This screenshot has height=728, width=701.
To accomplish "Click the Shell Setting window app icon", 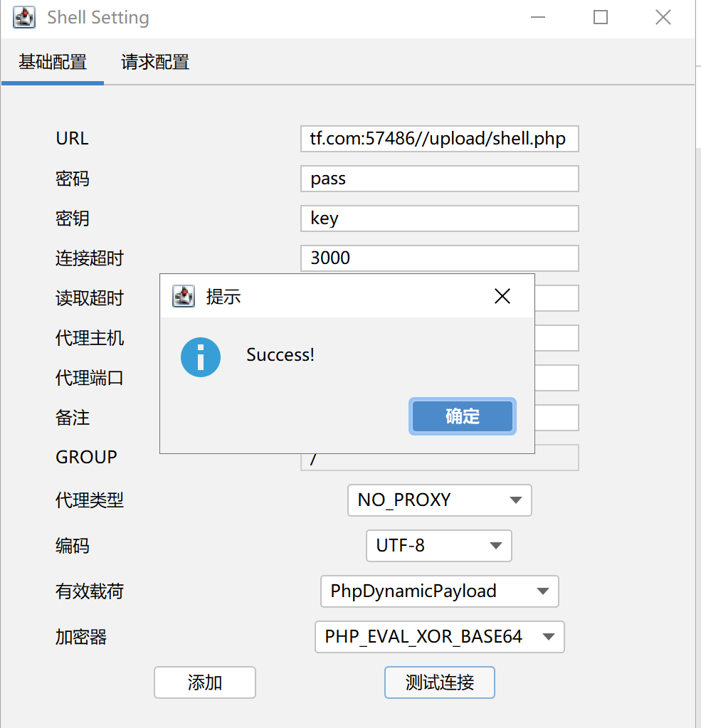I will point(24,18).
